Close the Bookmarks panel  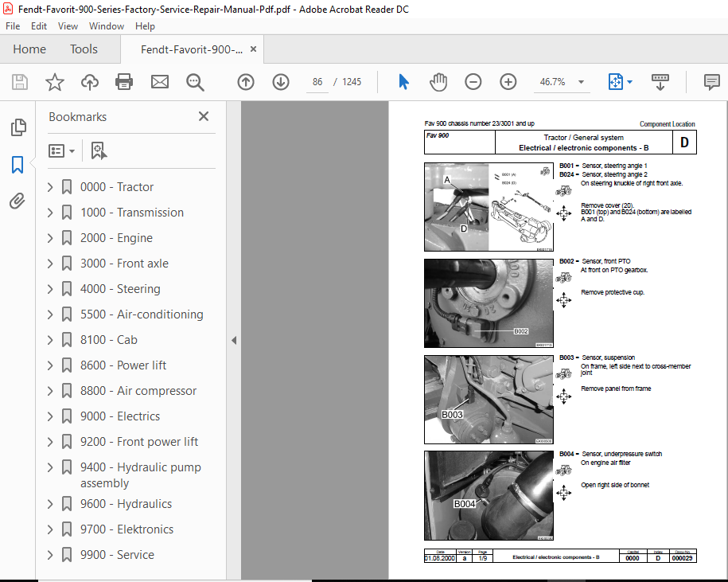(204, 116)
